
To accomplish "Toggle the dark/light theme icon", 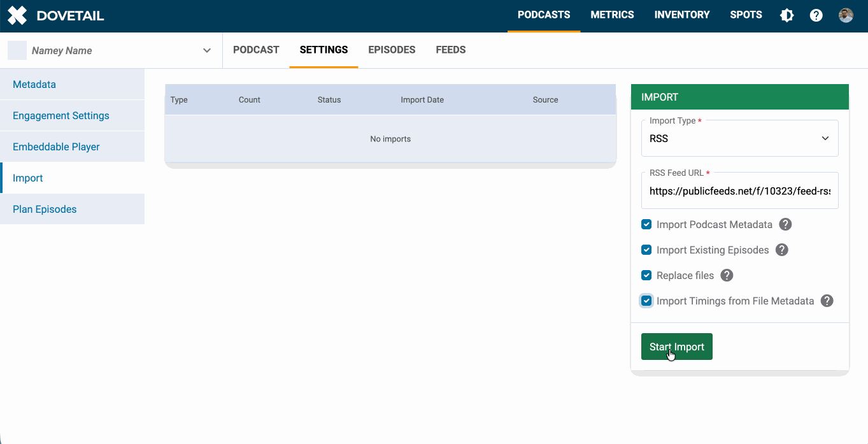I will 787,15.
